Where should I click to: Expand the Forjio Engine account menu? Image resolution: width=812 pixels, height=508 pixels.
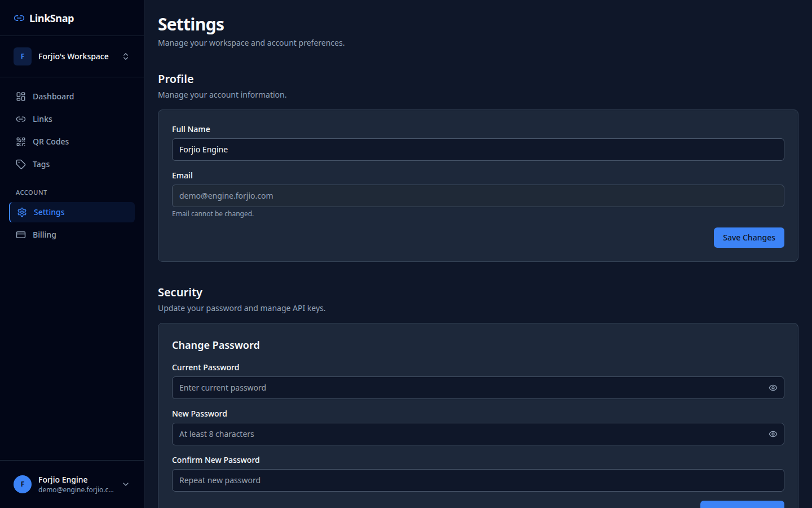pyautogui.click(x=125, y=484)
